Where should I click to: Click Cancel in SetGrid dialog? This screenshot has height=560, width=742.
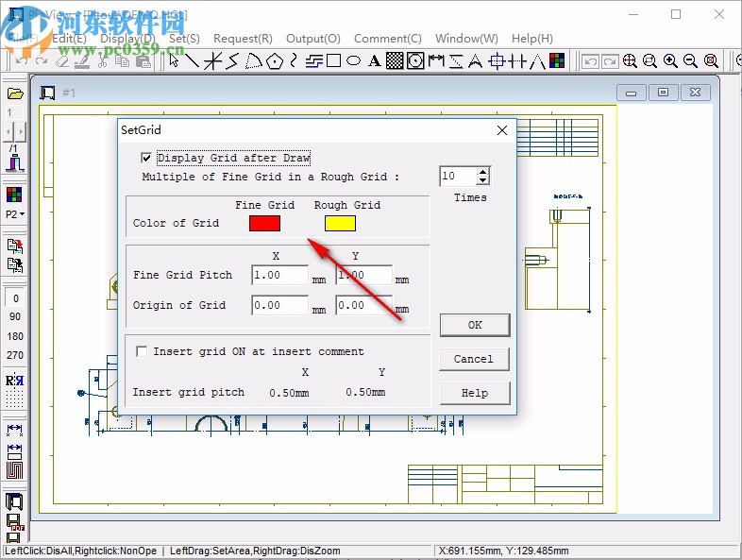click(x=475, y=359)
